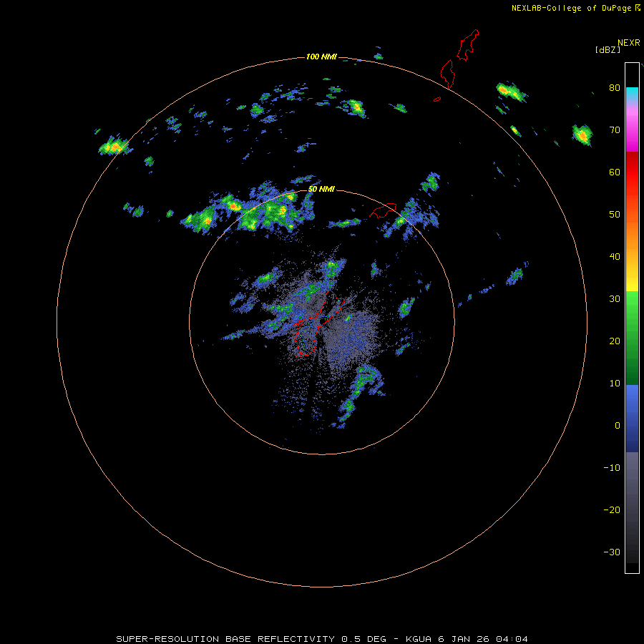This screenshot has width=644, height=644.
Task: Click the red Guam island outline at center
Action: [x=318, y=323]
